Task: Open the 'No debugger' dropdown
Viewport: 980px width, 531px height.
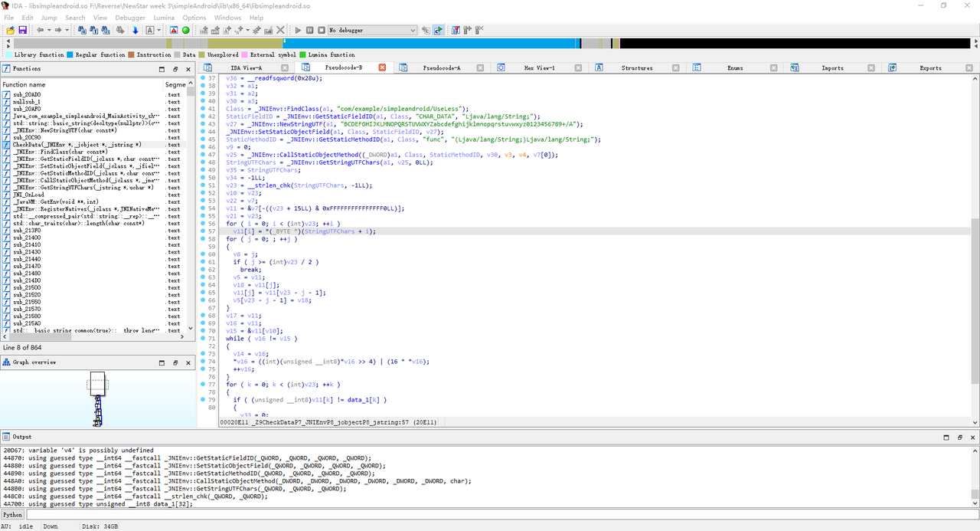Action: [x=413, y=30]
